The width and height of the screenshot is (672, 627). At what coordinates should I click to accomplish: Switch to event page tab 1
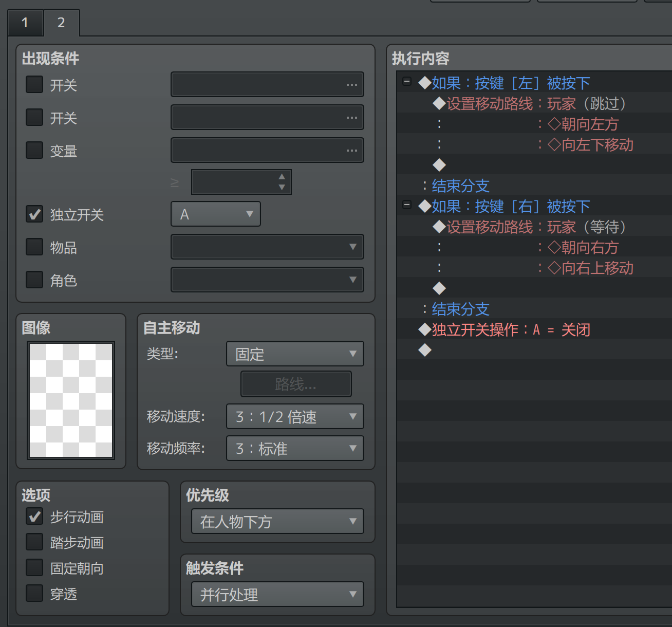click(25, 23)
